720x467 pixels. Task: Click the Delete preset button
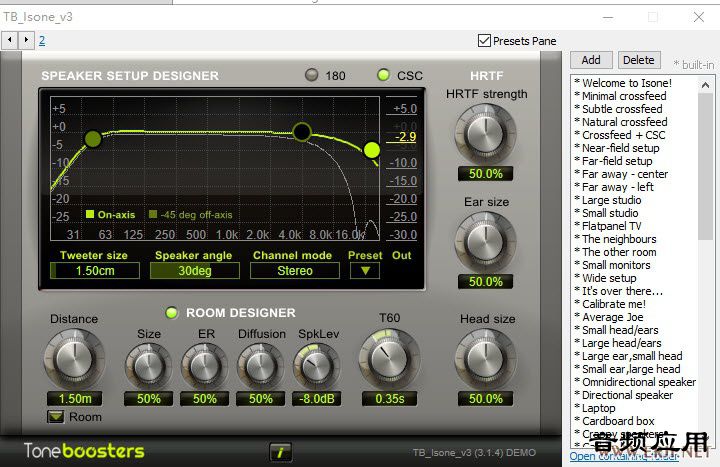639,60
